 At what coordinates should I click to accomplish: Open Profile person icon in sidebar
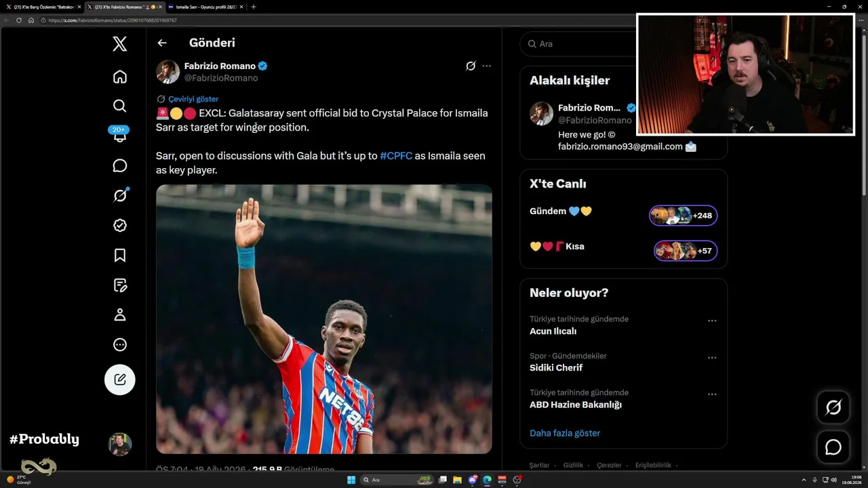click(x=120, y=314)
